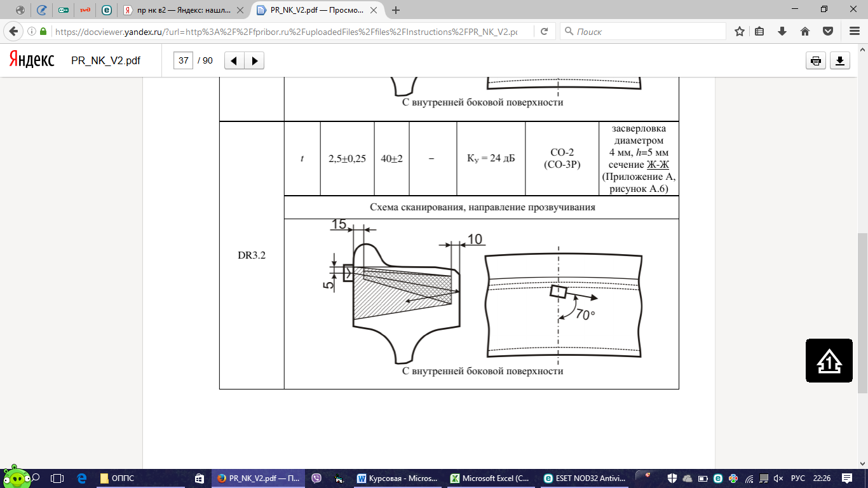Switch to Firefox PR_NK_V2.pdf taskbar button
The width and height of the screenshot is (868, 488).
258,478
